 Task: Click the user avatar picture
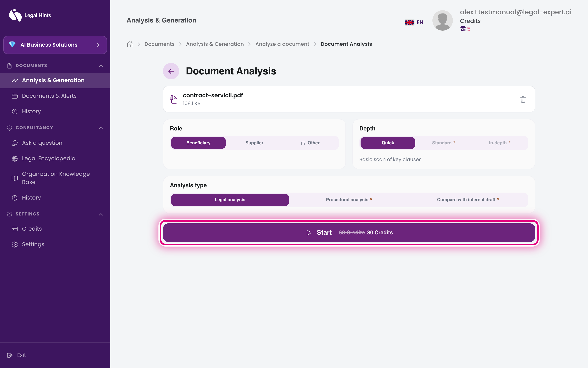pos(442,20)
